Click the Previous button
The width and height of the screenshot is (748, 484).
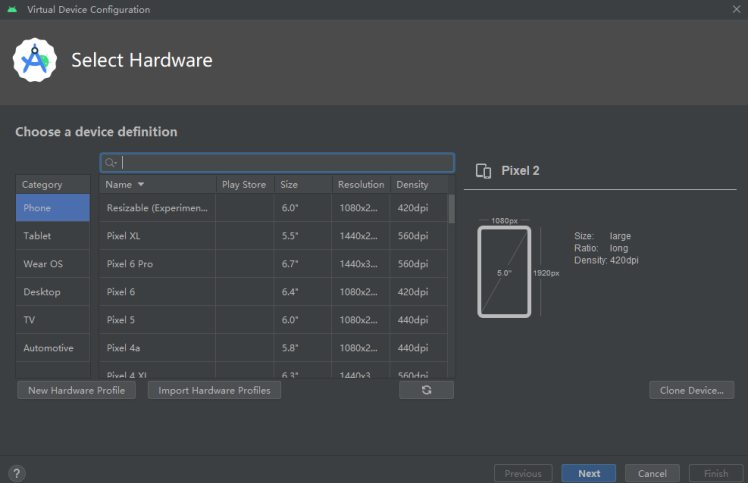point(523,473)
